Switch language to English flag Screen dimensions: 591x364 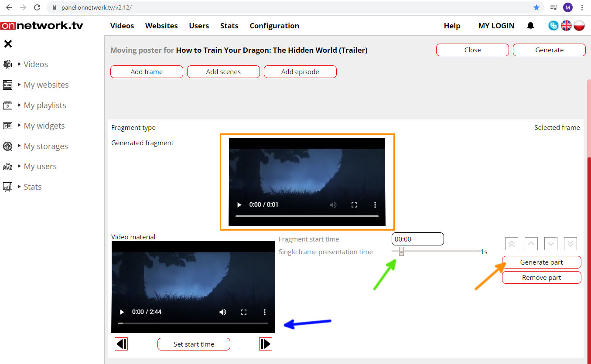(x=566, y=26)
